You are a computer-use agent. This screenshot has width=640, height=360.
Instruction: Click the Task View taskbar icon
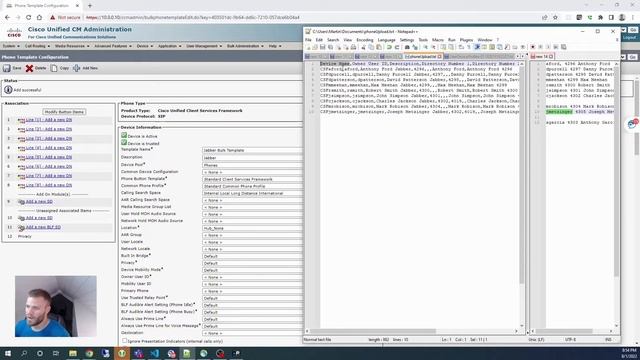(56, 353)
